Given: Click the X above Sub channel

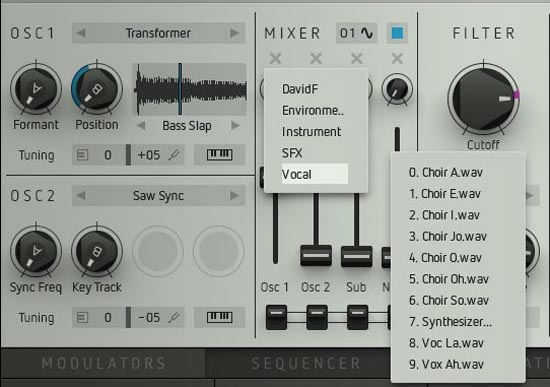Looking at the screenshot, I should (x=356, y=58).
